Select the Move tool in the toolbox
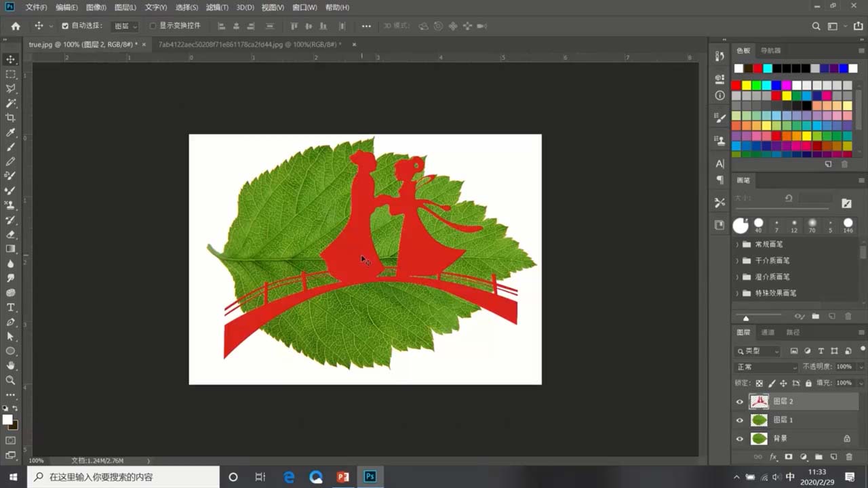 pos(11,60)
